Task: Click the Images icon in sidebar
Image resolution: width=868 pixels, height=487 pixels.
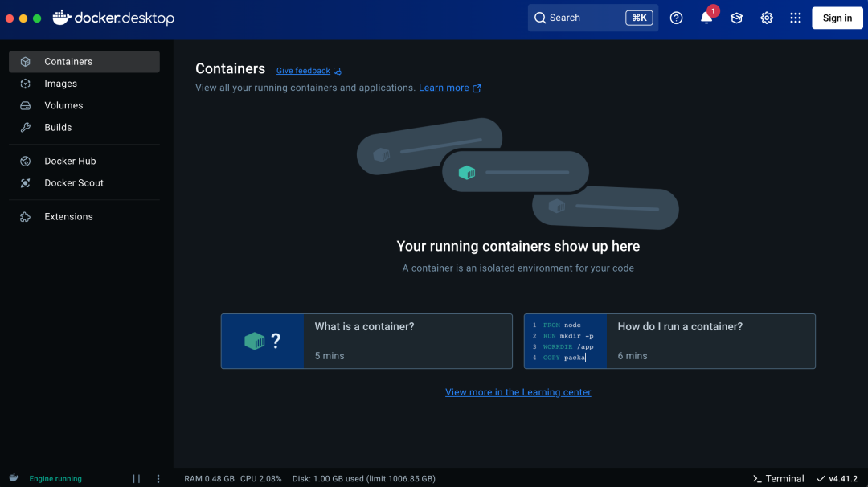Action: 26,84
